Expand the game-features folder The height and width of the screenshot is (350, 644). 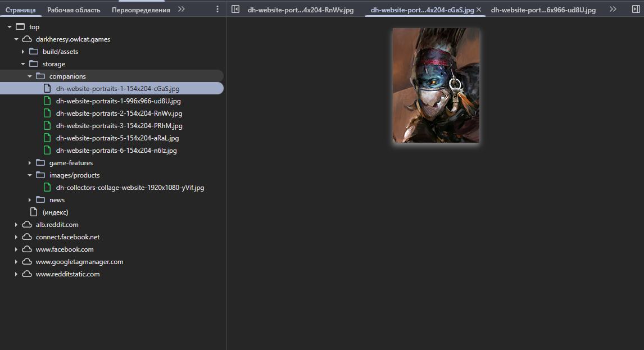(30, 163)
